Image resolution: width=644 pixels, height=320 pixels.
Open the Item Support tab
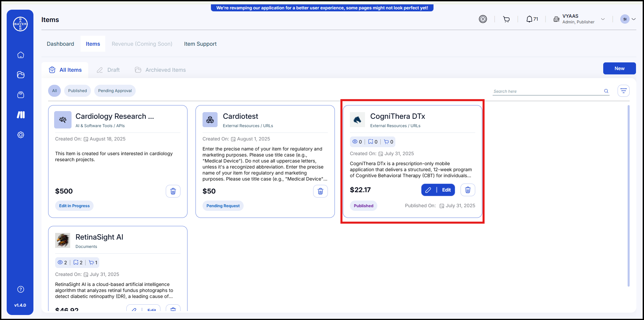[200, 44]
